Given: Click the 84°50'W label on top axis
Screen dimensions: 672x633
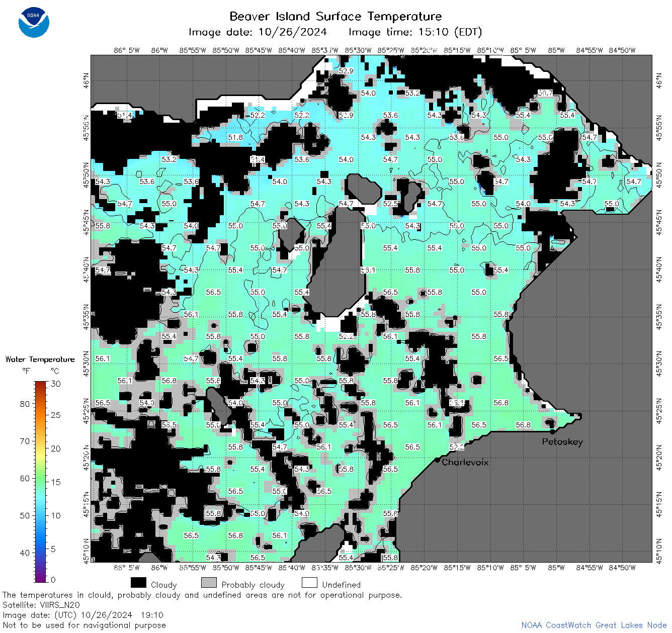Looking at the screenshot, I should [x=622, y=50].
